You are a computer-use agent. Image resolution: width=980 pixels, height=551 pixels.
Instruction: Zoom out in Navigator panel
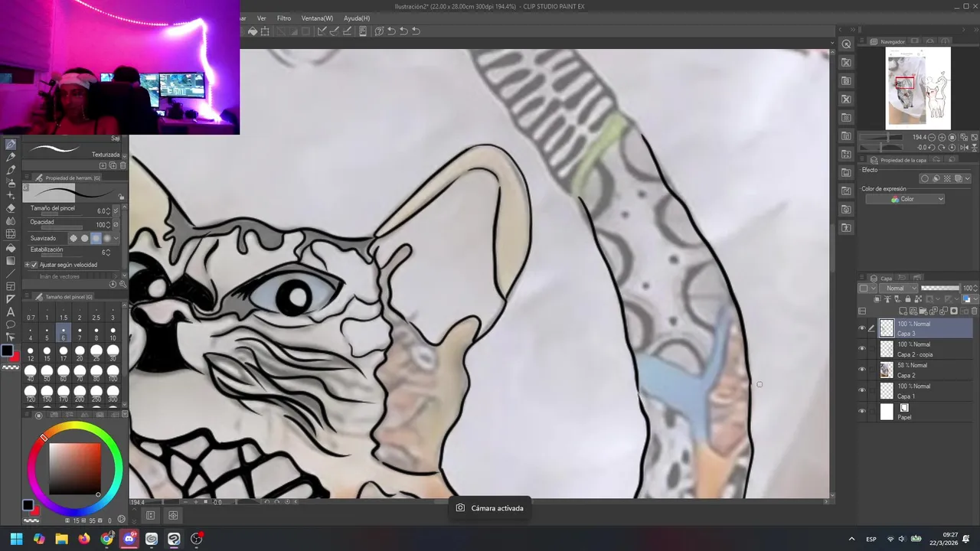point(932,137)
